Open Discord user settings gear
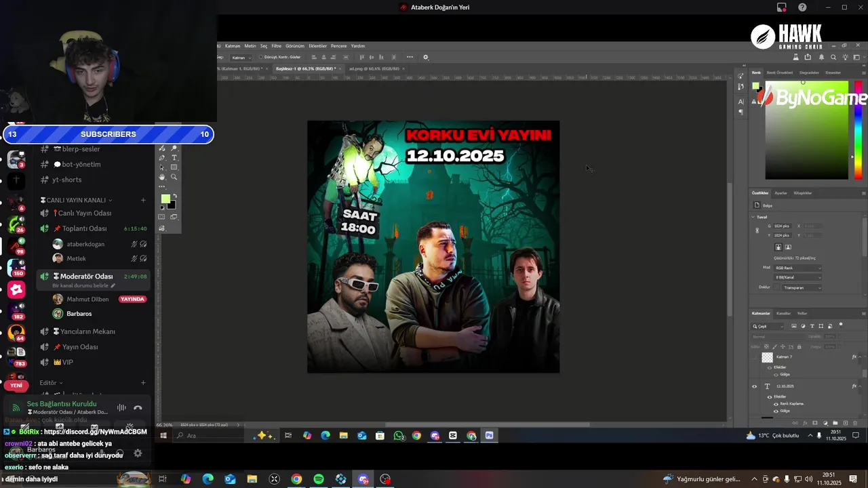 pos(138,453)
